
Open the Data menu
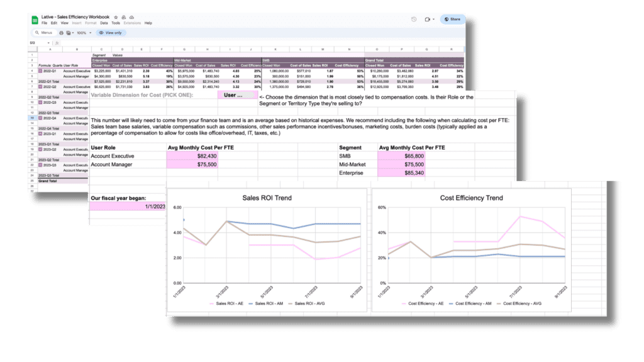pyautogui.click(x=104, y=23)
